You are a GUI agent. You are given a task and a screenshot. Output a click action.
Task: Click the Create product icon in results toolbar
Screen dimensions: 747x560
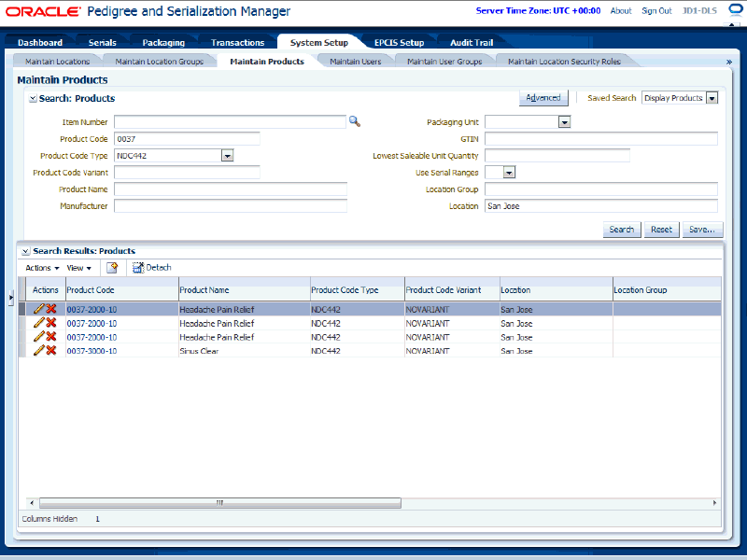point(112,268)
